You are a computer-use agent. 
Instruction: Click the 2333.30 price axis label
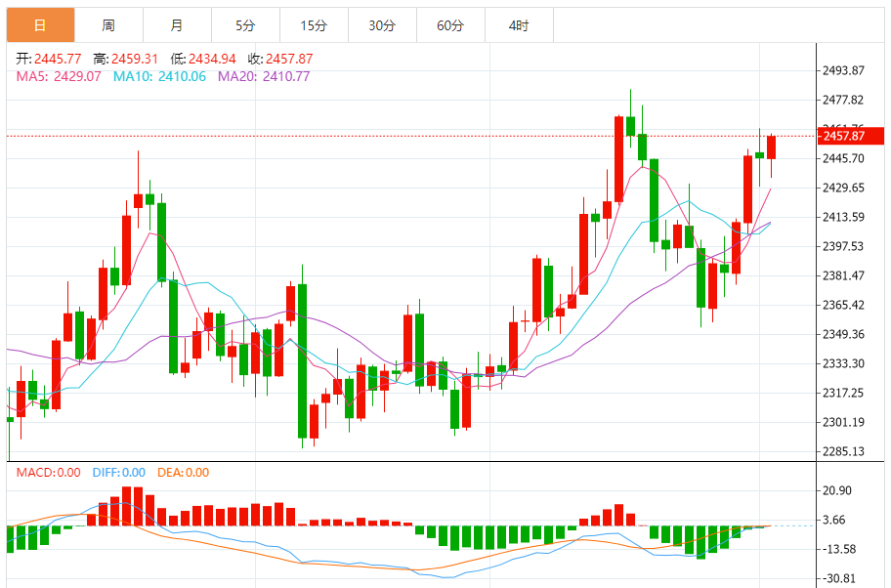(x=843, y=363)
